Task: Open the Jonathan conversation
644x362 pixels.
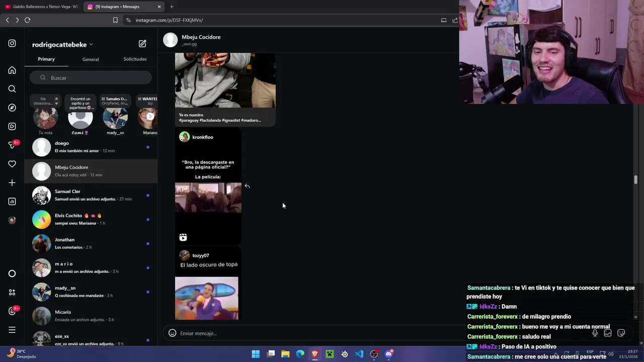Action: [x=91, y=243]
